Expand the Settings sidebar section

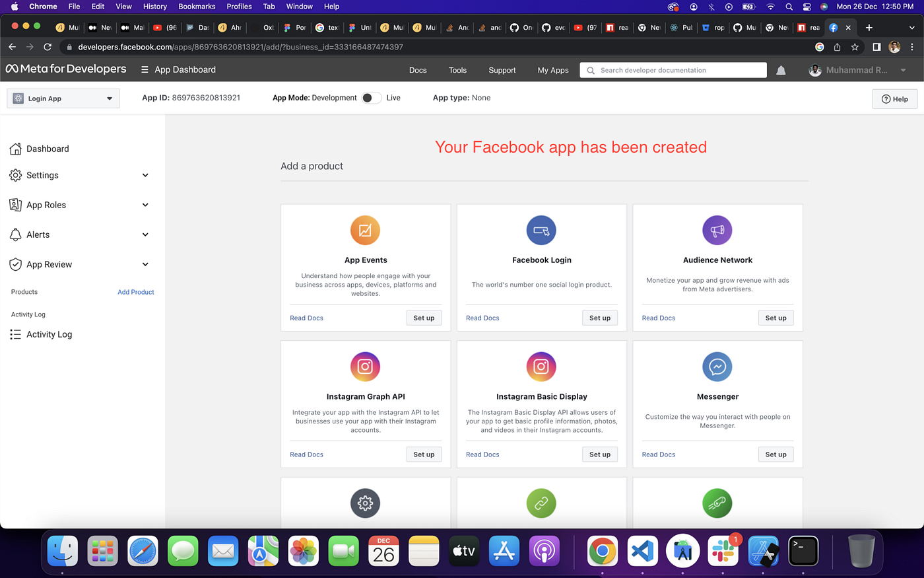coord(145,175)
